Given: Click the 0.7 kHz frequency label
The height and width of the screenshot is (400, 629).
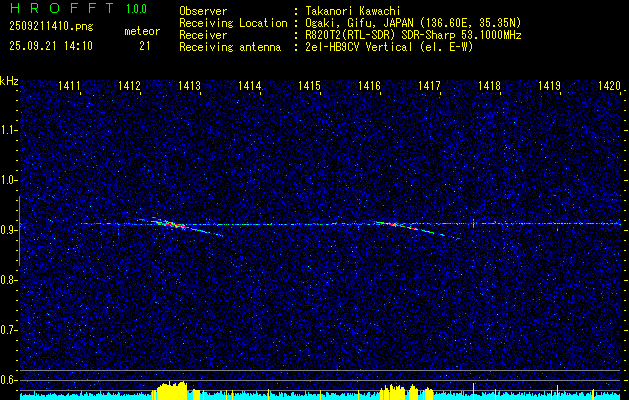Looking at the screenshot, I should pyautogui.click(x=7, y=330).
